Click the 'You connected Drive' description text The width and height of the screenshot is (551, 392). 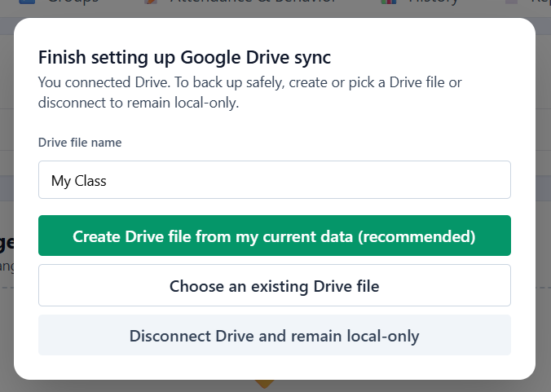[250, 92]
